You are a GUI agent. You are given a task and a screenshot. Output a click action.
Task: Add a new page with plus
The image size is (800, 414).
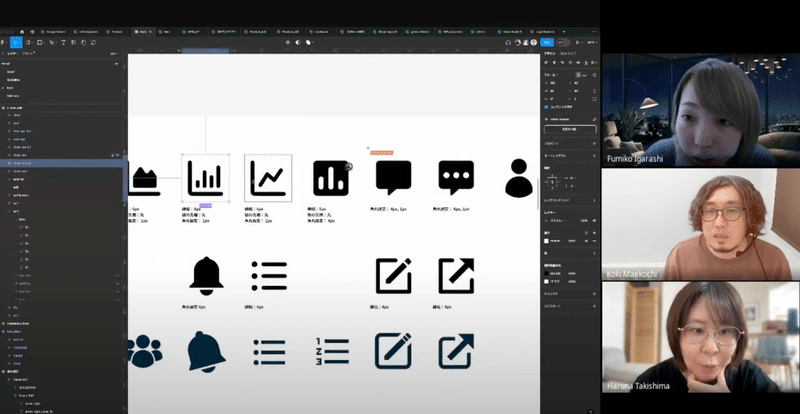point(116,64)
